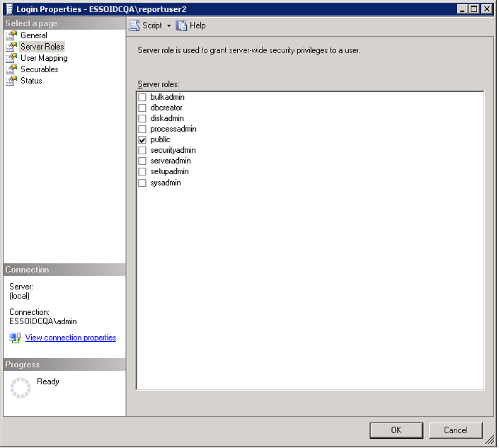Grant the sysadmin role checkbox
Viewport: 499px width, 448px height.
(142, 183)
